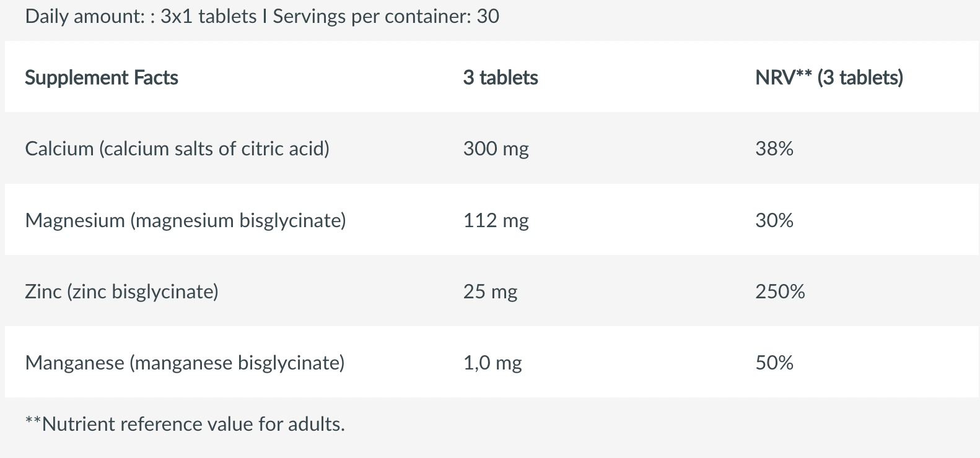The width and height of the screenshot is (980, 458).
Task: Select the Calcium (calcium salts of citric acid) row label
Action: [x=177, y=149]
